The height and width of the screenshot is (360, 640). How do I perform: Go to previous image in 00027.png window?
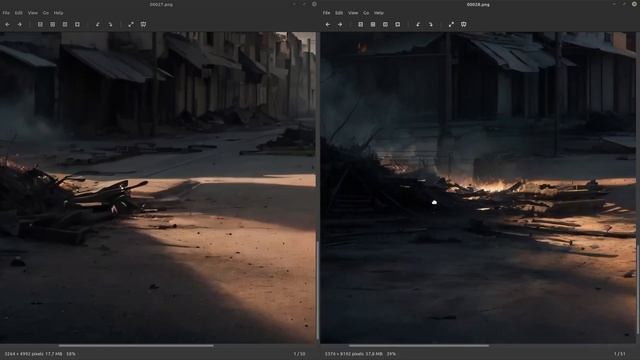[7, 24]
